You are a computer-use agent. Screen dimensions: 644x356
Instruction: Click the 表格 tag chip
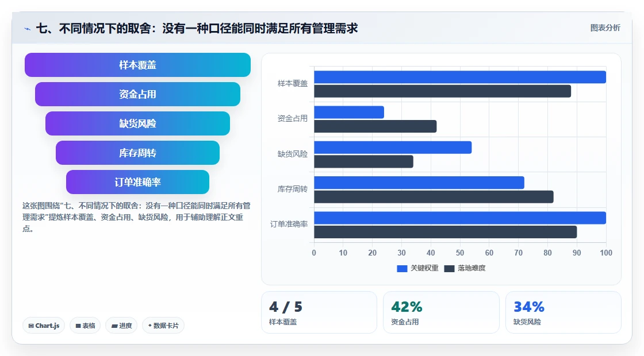click(85, 326)
